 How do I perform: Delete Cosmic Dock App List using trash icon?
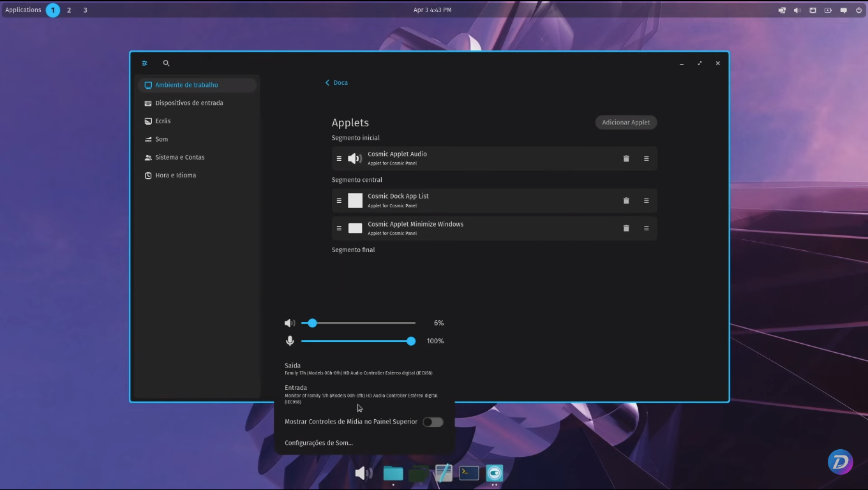click(626, 200)
